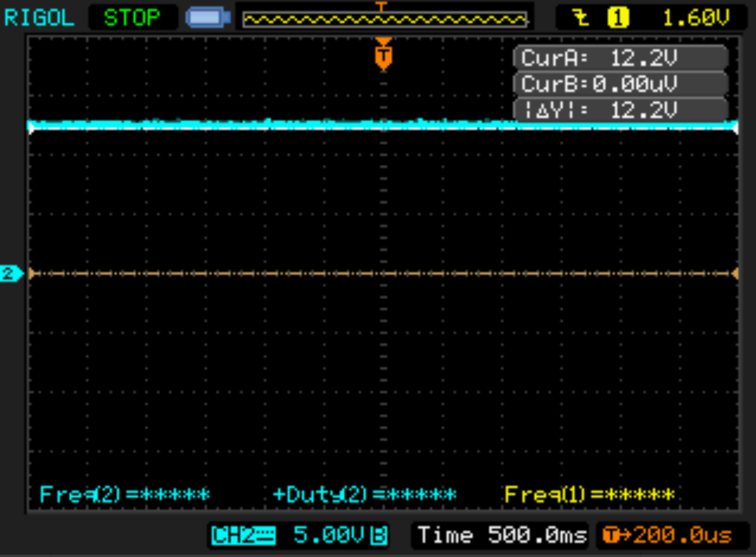Select the +Duty(2) measurement item
756x557 pixels.
tap(364, 494)
